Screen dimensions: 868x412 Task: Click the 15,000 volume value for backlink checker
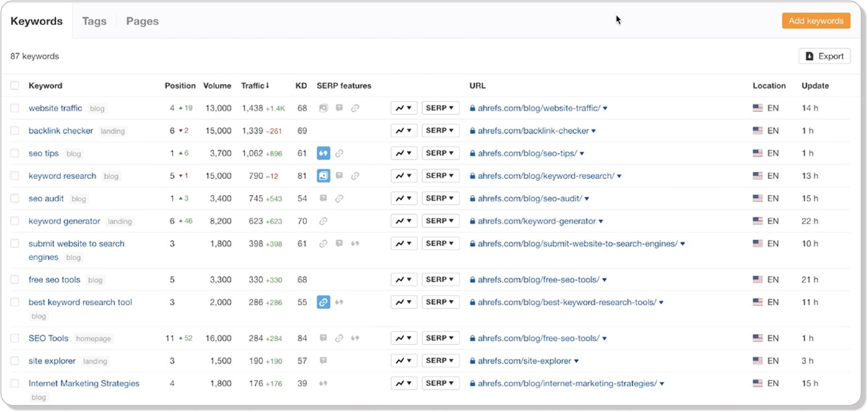click(218, 131)
